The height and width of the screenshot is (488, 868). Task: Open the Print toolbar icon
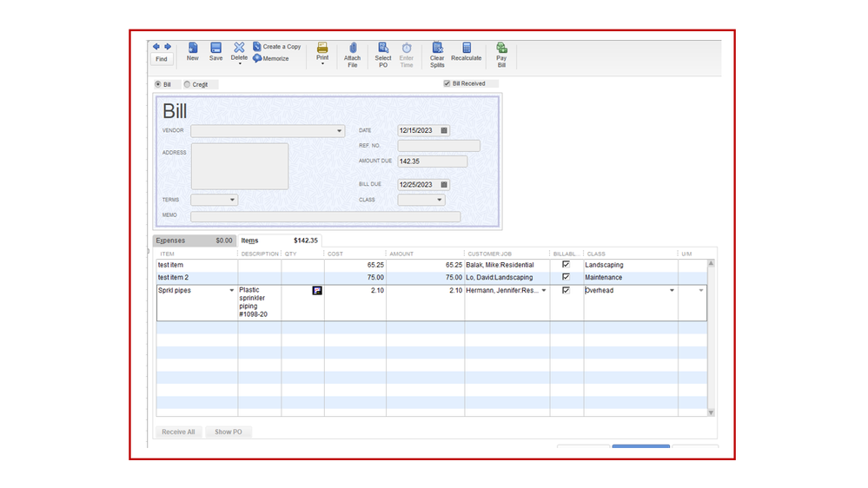pos(322,49)
